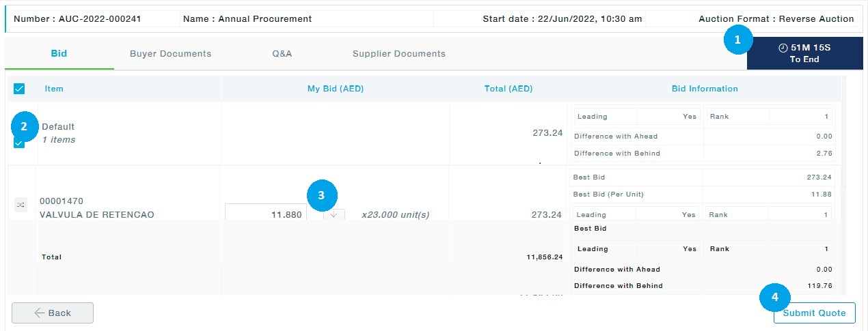868x331 pixels.
Task: Click the down-arrow button next to bid price
Action: [x=334, y=214]
